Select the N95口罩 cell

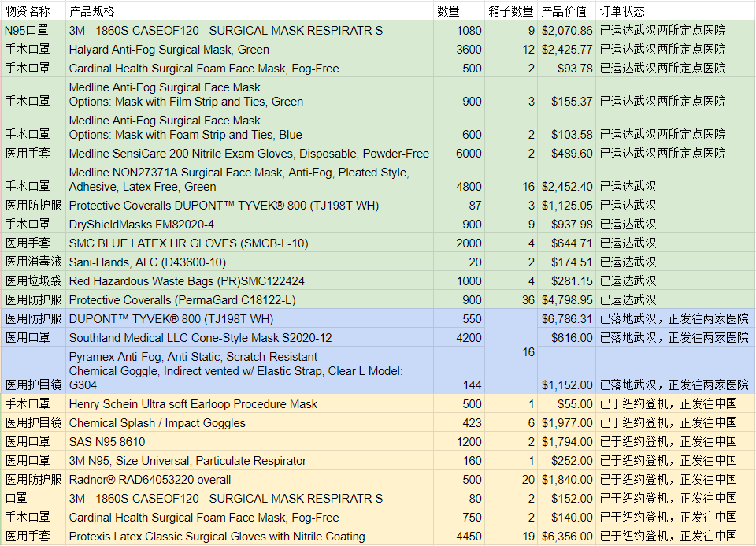pos(33,31)
